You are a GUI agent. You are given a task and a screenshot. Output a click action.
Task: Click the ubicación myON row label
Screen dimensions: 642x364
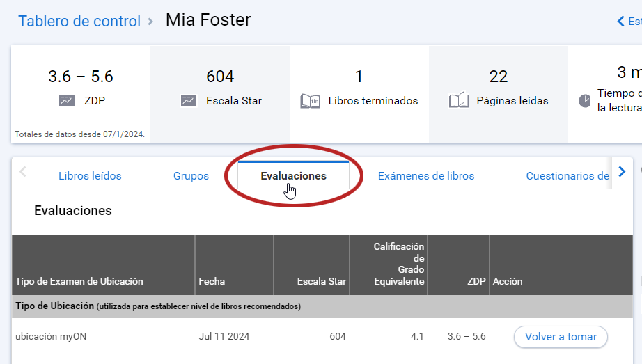point(51,337)
